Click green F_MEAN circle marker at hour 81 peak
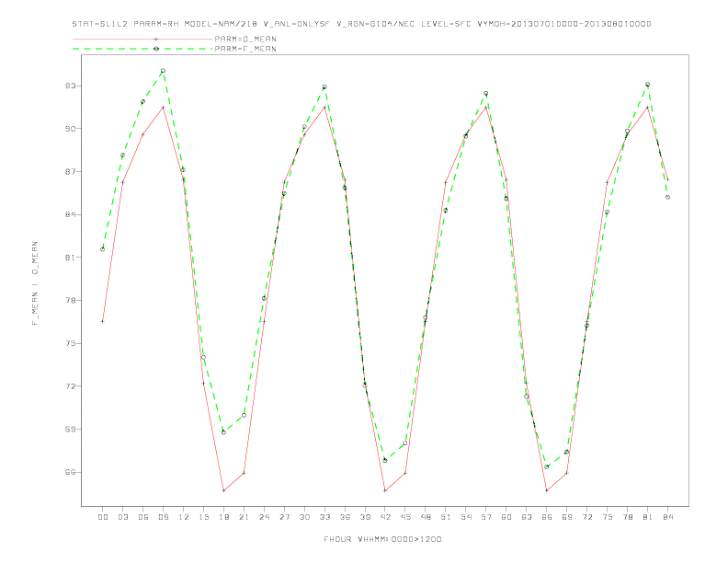 pos(648,85)
